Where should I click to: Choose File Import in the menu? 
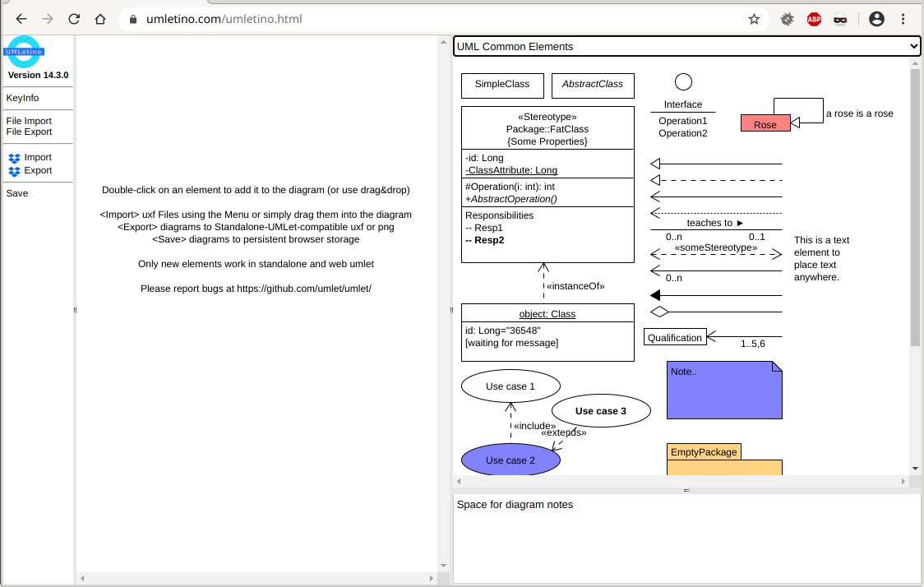29,121
